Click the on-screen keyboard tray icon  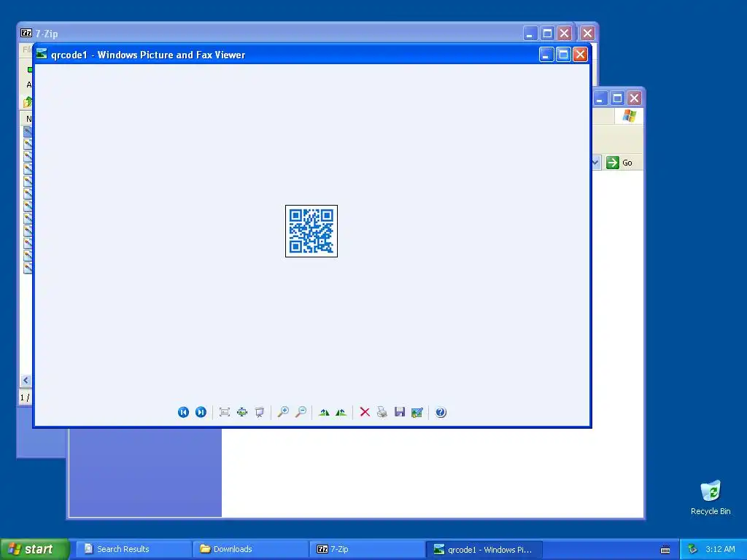tap(665, 550)
